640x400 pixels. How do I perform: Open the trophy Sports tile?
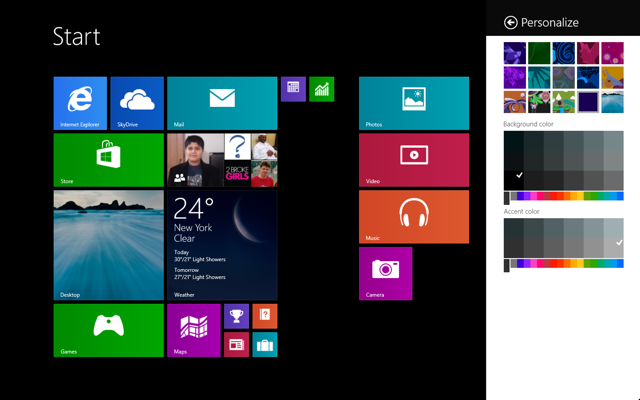coord(236,316)
